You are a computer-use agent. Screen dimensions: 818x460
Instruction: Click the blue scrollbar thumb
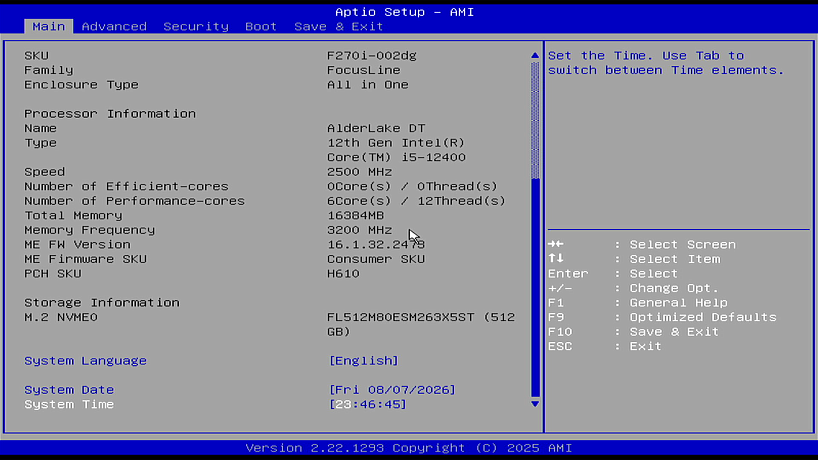coord(535,287)
